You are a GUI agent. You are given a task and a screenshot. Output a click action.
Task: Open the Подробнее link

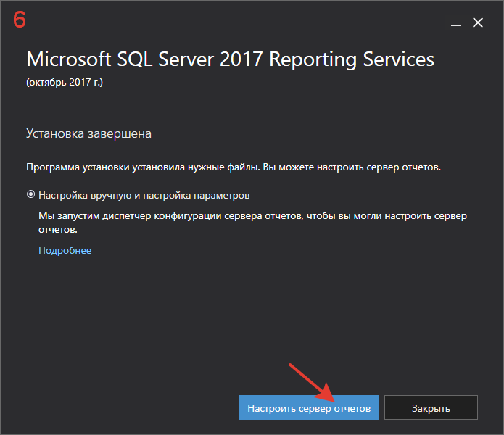[x=65, y=250]
